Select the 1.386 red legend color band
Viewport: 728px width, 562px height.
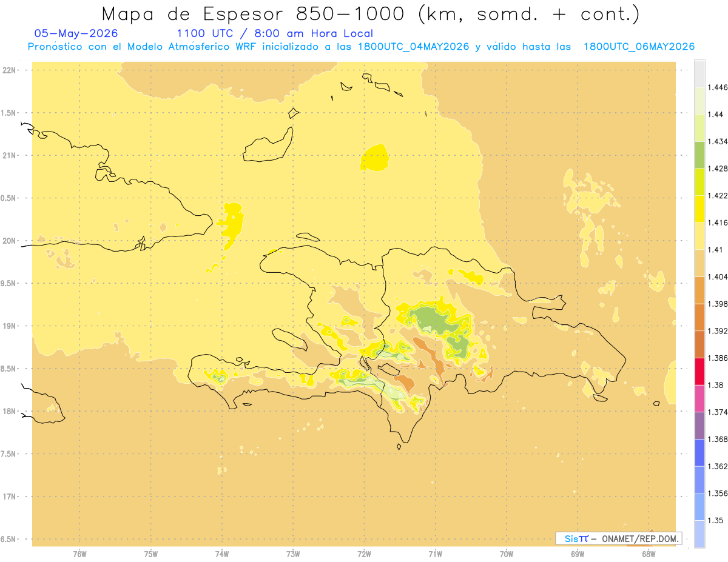click(699, 372)
